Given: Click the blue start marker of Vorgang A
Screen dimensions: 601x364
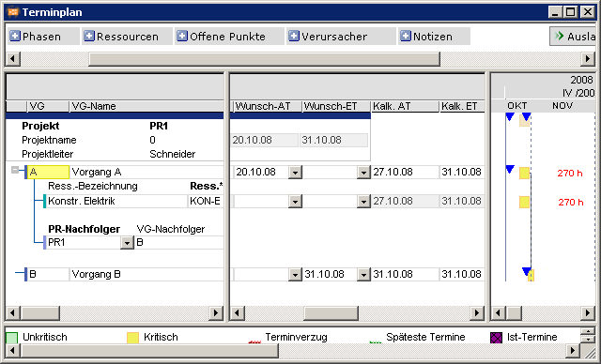Looking at the screenshot, I should pyautogui.click(x=510, y=169).
